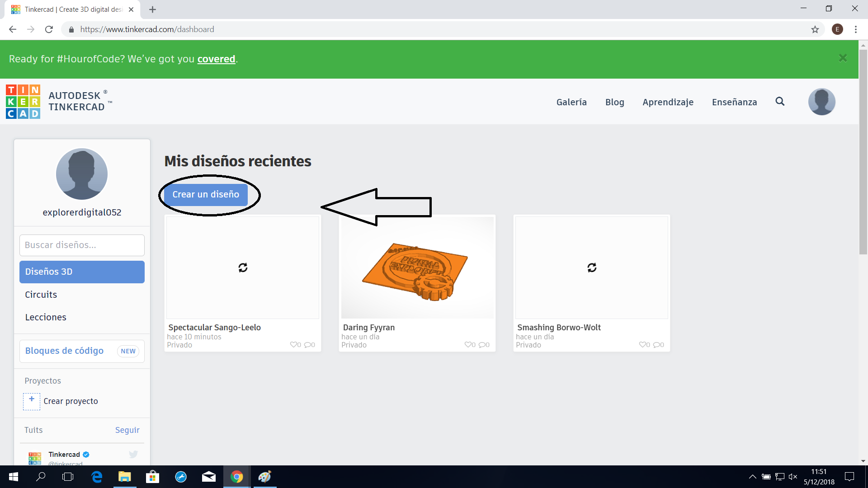Screen dimensions: 868x488
Task: Click the Tinkercad logo
Action: click(x=23, y=102)
